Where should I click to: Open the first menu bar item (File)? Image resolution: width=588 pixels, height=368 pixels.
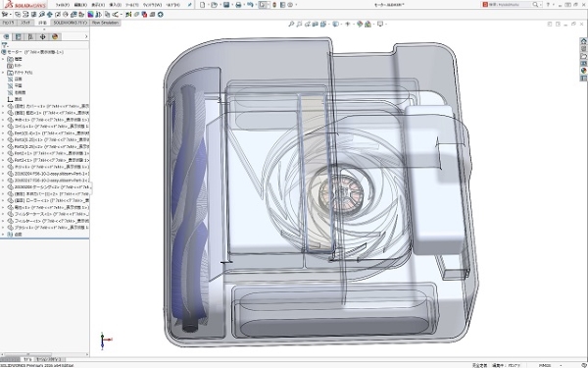tap(63, 5)
